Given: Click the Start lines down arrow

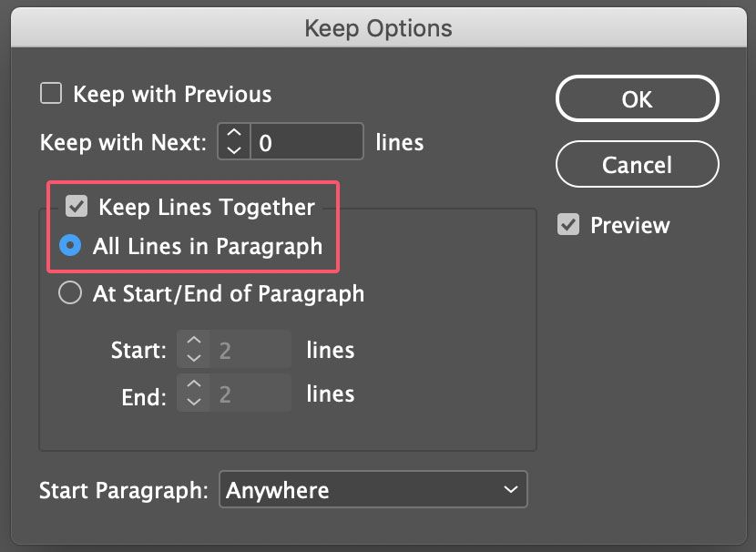Looking at the screenshot, I should tap(193, 357).
